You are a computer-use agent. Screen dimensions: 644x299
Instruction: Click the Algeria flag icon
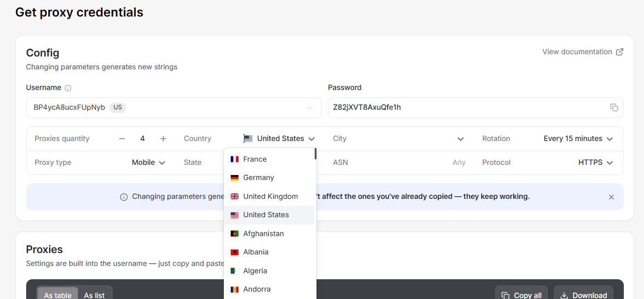tap(234, 271)
